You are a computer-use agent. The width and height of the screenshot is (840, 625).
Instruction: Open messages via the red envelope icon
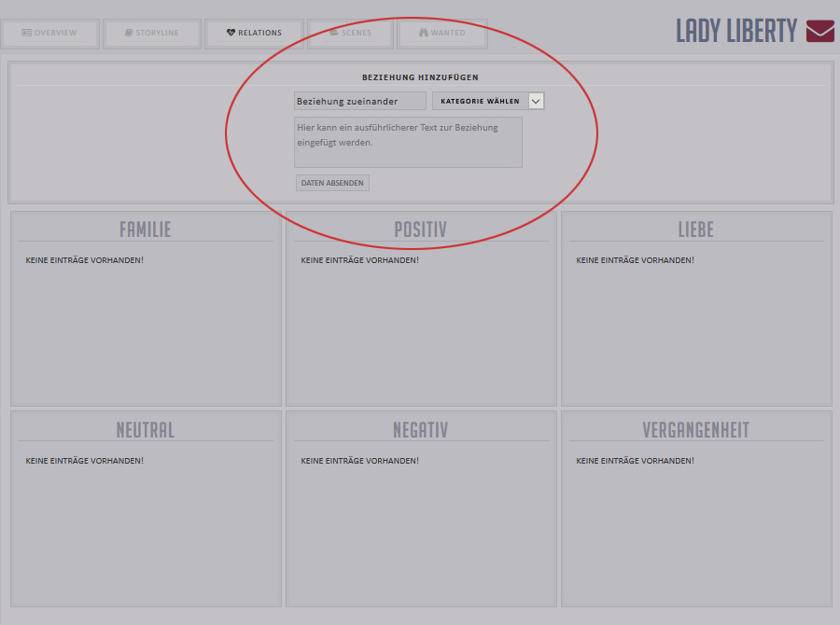click(819, 31)
